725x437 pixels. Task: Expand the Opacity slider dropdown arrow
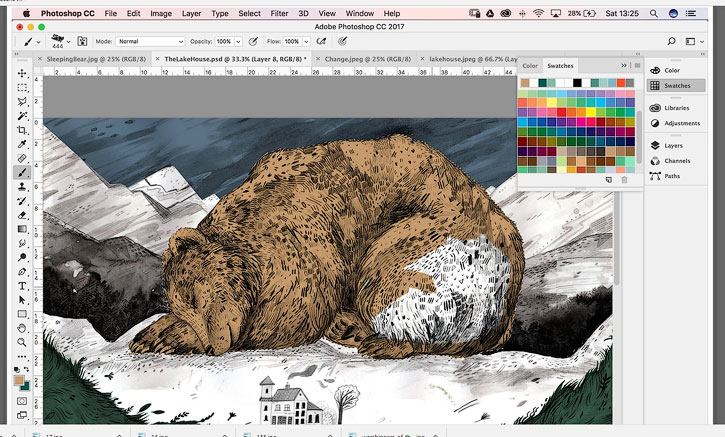(238, 42)
